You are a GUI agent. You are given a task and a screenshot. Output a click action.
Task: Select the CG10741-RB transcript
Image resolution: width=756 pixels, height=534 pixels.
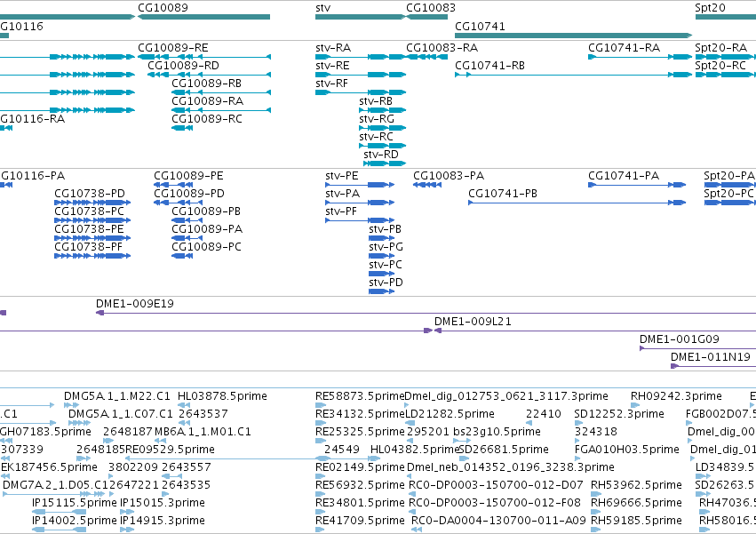click(574, 75)
